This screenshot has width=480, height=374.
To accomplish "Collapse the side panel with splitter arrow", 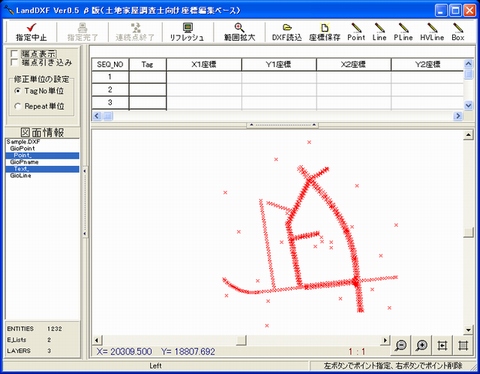I will coord(85,171).
